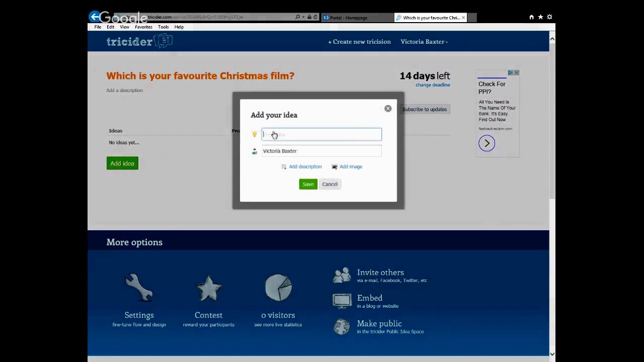Click the idea title input field
This screenshot has height=362, width=644.
coord(321,134)
